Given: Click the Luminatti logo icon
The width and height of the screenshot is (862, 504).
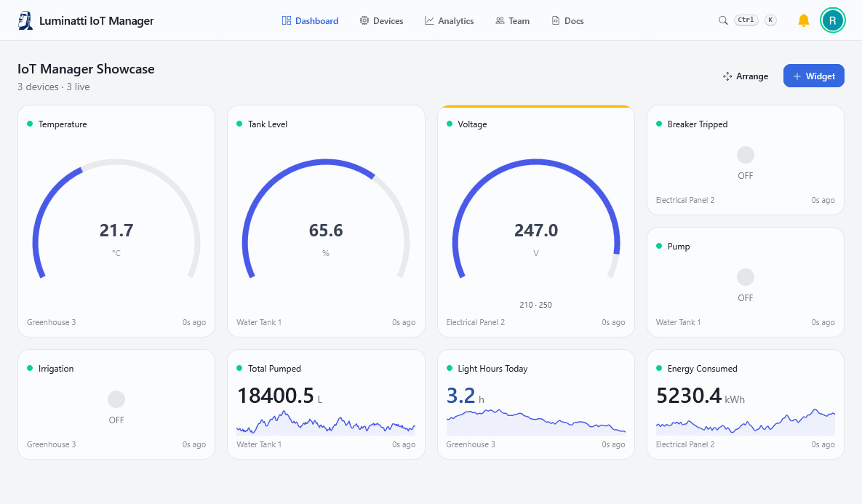Looking at the screenshot, I should point(25,20).
